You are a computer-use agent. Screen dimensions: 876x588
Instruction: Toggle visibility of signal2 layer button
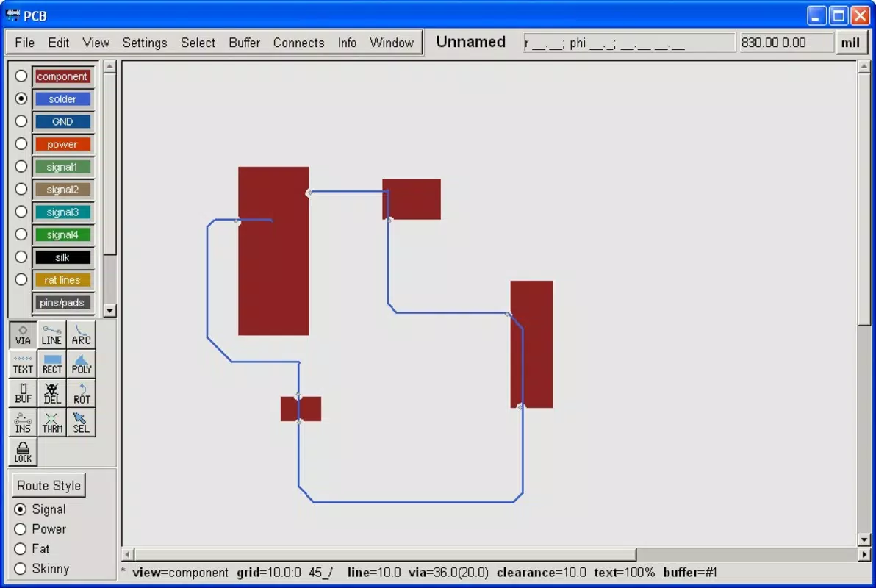(62, 190)
